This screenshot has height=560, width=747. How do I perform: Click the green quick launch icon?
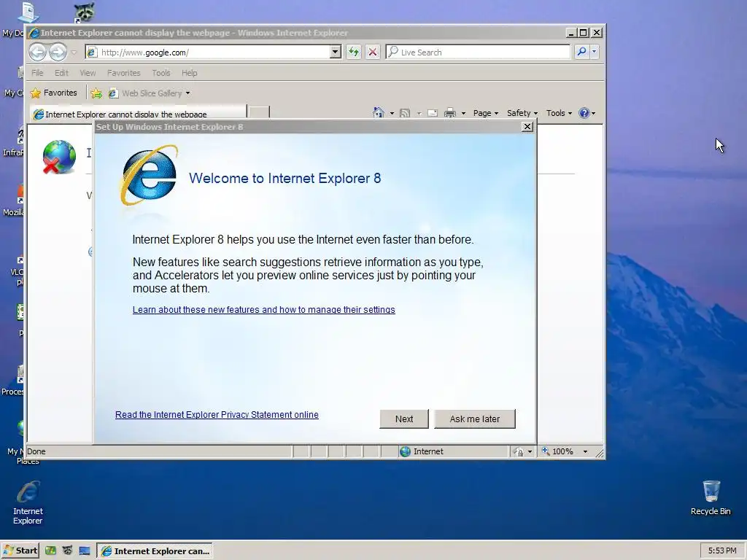(x=50, y=551)
